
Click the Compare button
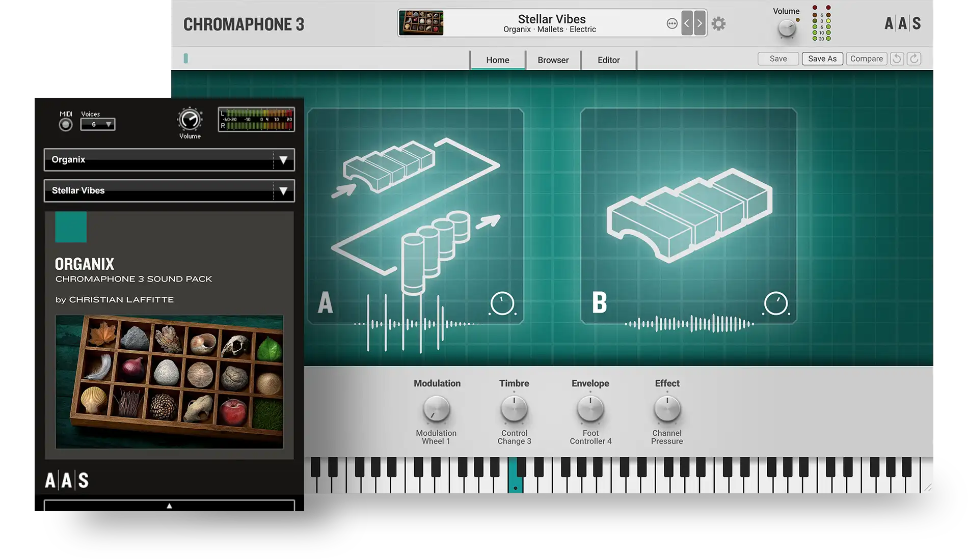pyautogui.click(x=867, y=59)
